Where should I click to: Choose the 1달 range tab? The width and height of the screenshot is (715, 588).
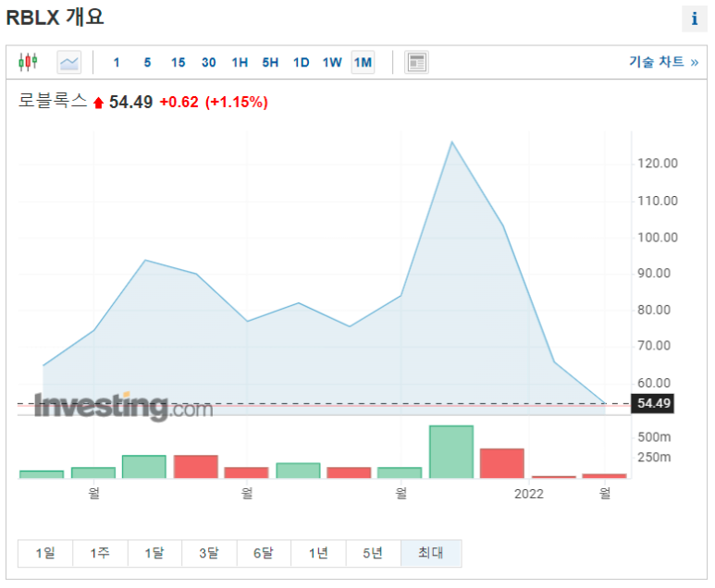pos(154,553)
